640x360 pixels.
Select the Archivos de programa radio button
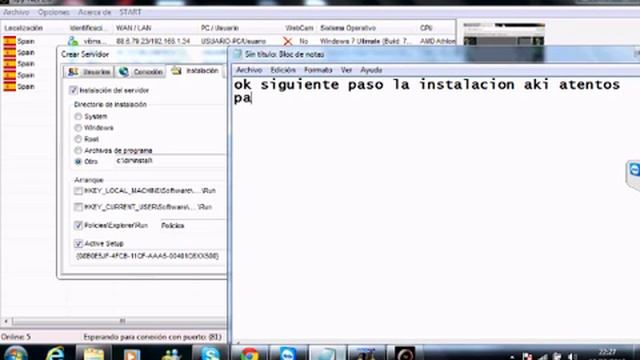[78, 151]
